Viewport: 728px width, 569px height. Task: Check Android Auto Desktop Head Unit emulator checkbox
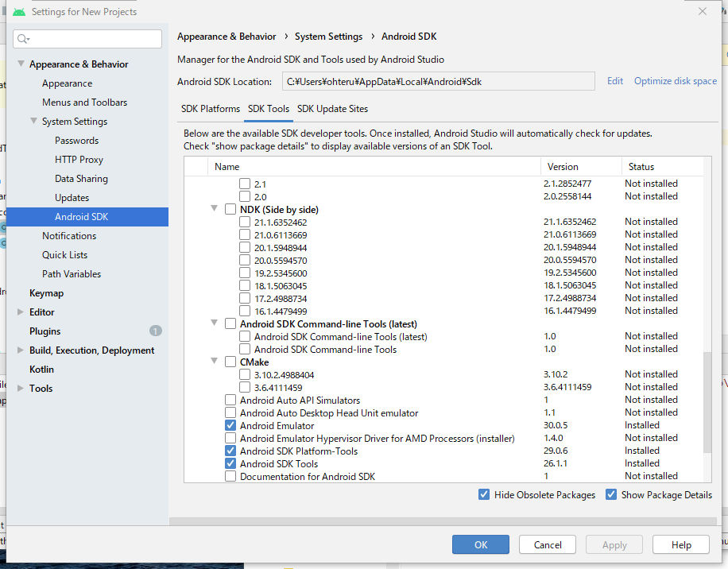tap(230, 412)
